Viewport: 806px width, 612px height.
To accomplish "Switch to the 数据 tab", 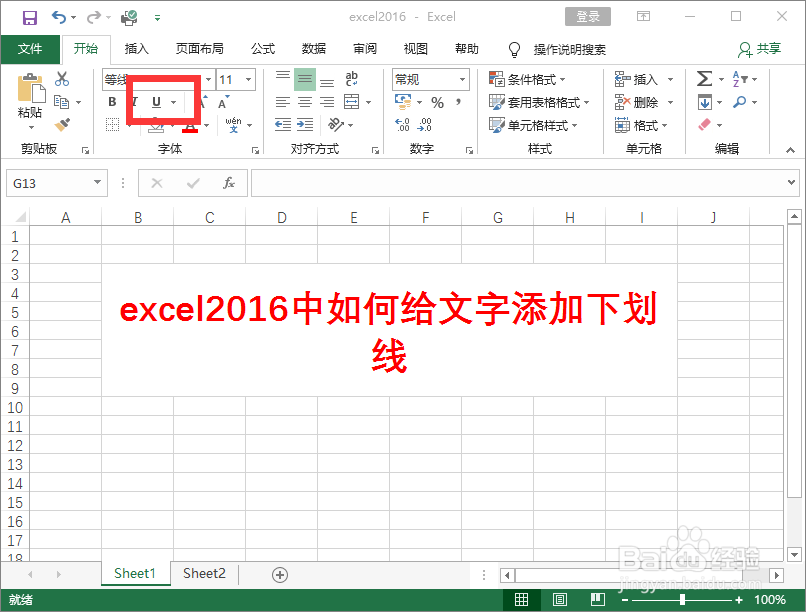I will coord(314,49).
